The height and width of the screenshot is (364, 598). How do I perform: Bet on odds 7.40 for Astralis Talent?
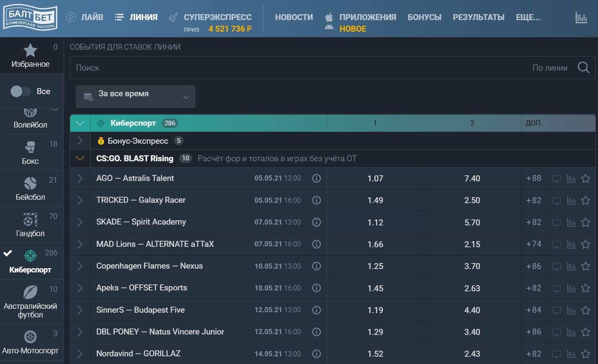(x=472, y=178)
